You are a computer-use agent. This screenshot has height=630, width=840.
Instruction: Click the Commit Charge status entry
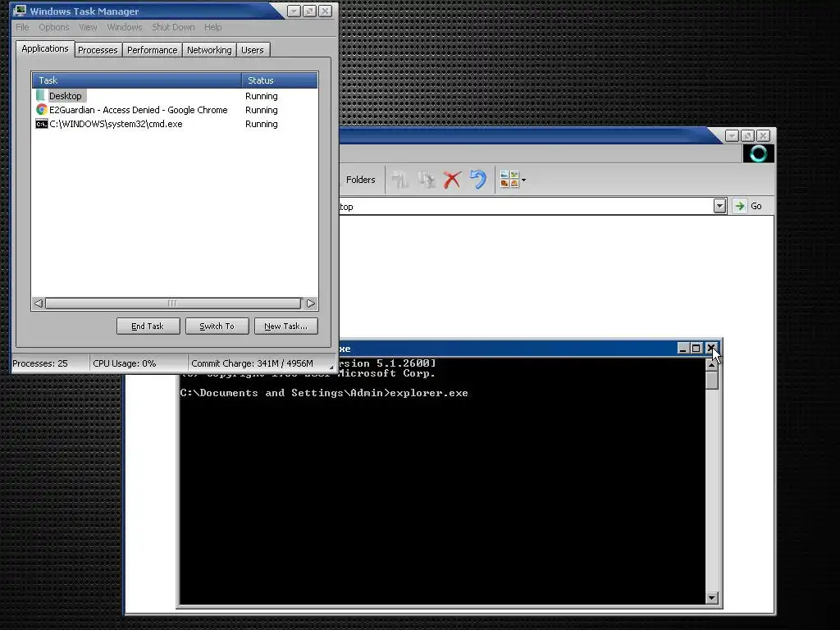[252, 363]
